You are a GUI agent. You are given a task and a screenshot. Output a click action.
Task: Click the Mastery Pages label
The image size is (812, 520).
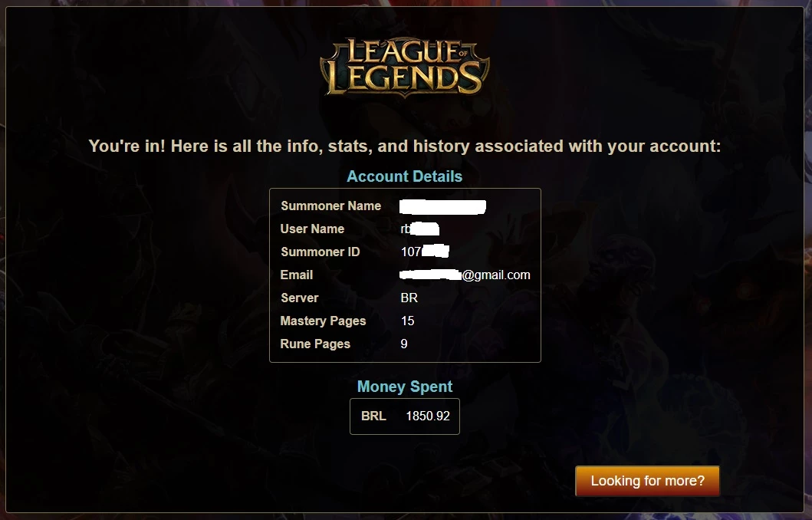323,321
